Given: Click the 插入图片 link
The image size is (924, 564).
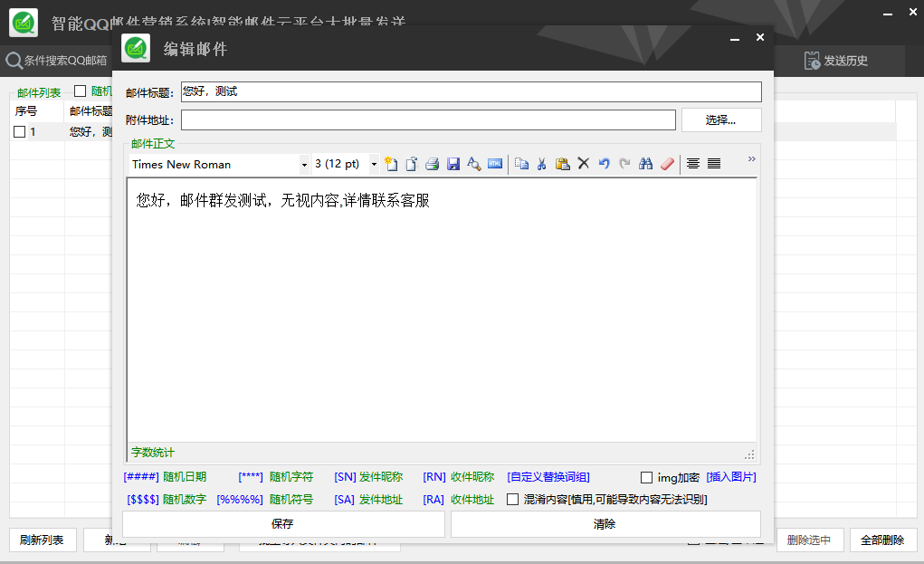Looking at the screenshot, I should pyautogui.click(x=731, y=477).
